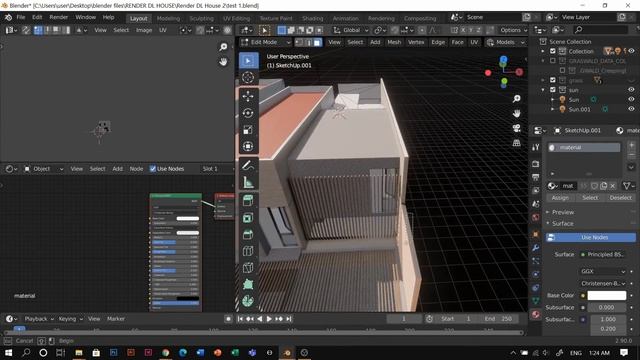The height and width of the screenshot is (360, 640).
Task: Click the Use Nodes button in properties
Action: [591, 237]
